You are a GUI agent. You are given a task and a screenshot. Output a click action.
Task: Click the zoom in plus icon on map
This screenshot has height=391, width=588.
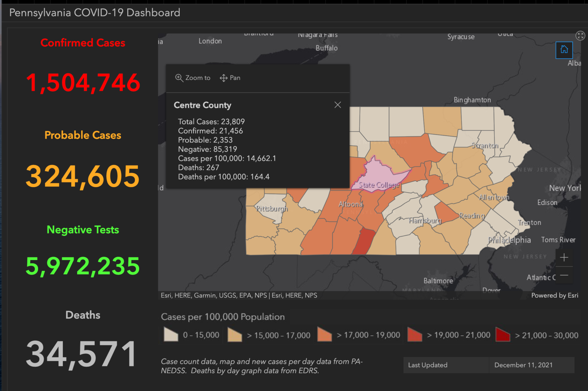[x=564, y=257]
